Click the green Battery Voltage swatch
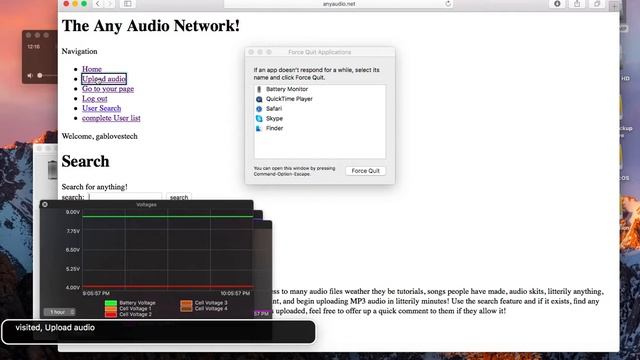 [x=111, y=303]
